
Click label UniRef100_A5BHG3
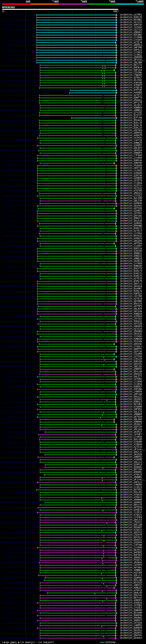(131, 32)
